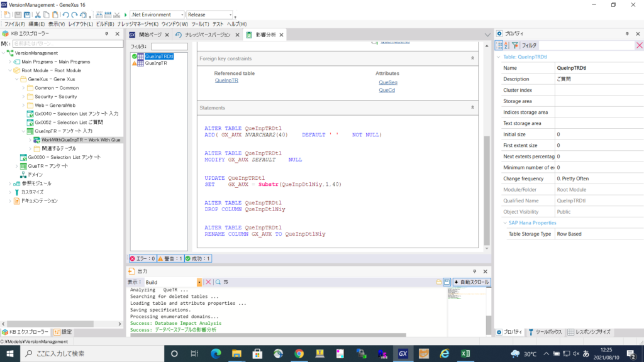The height and width of the screenshot is (362, 644).
Task: Open the ファイル(F) menu
Action: click(14, 25)
